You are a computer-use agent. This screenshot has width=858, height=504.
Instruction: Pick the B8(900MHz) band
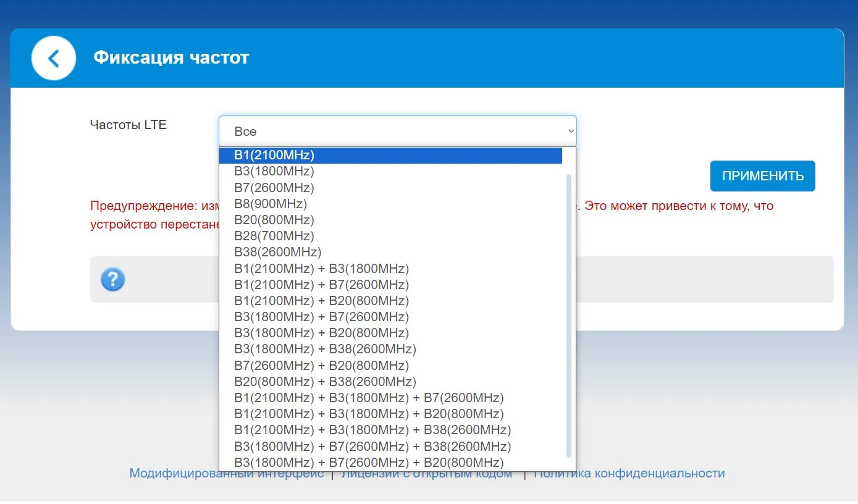tap(271, 203)
